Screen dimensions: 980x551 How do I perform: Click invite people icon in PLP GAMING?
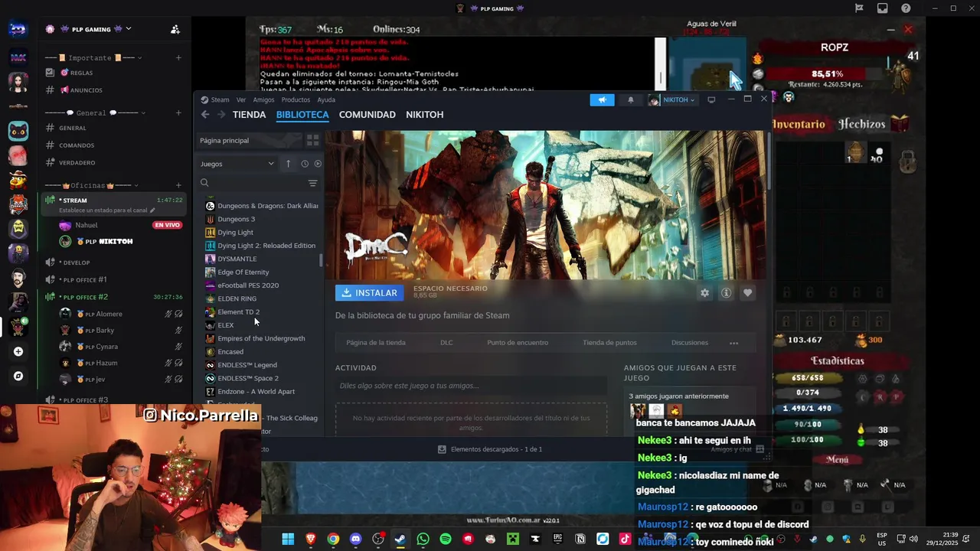pos(175,29)
